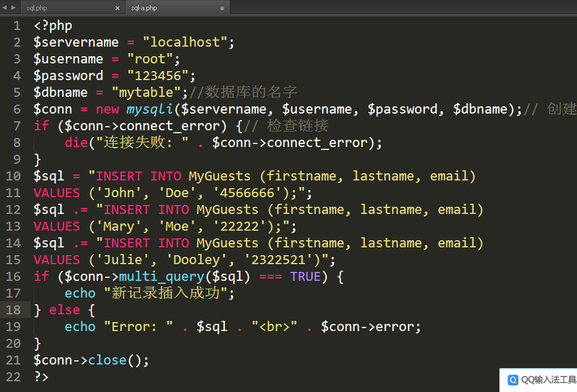577x392 pixels.
Task: Click the $servername variable on line 2
Action: point(76,42)
